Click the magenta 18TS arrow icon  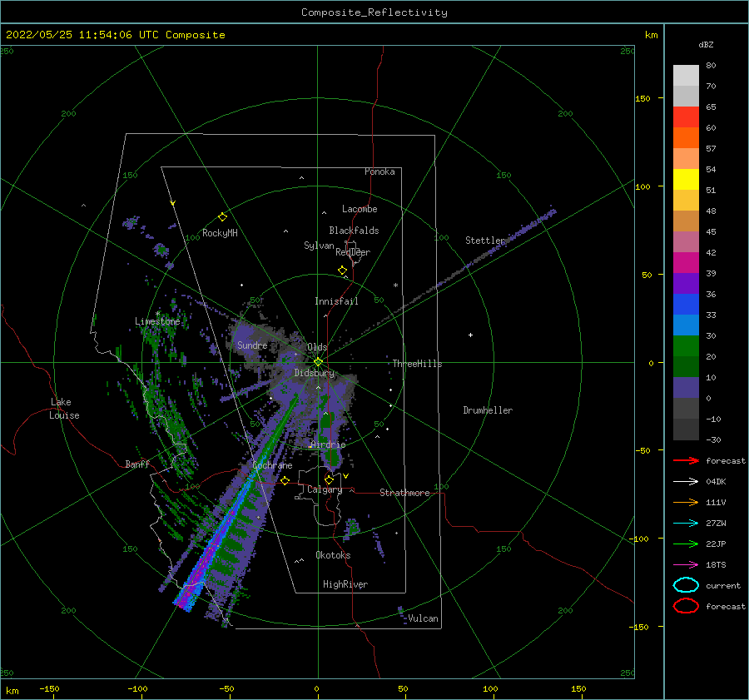686,565
